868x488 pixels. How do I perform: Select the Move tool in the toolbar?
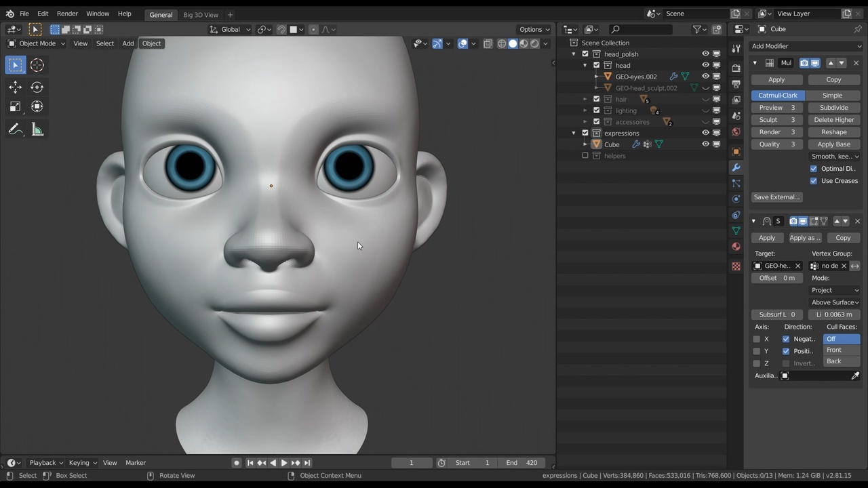pos(15,87)
